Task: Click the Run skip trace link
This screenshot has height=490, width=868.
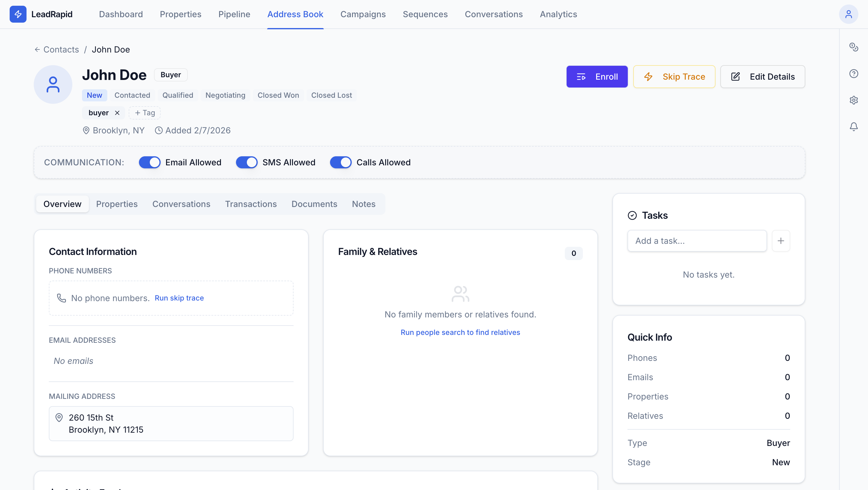Action: click(179, 298)
